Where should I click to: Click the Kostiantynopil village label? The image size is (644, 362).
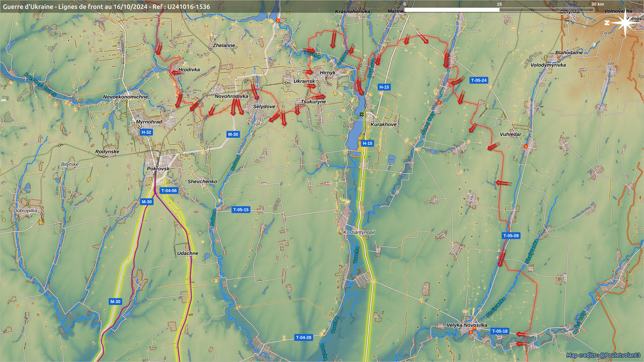tap(359, 232)
